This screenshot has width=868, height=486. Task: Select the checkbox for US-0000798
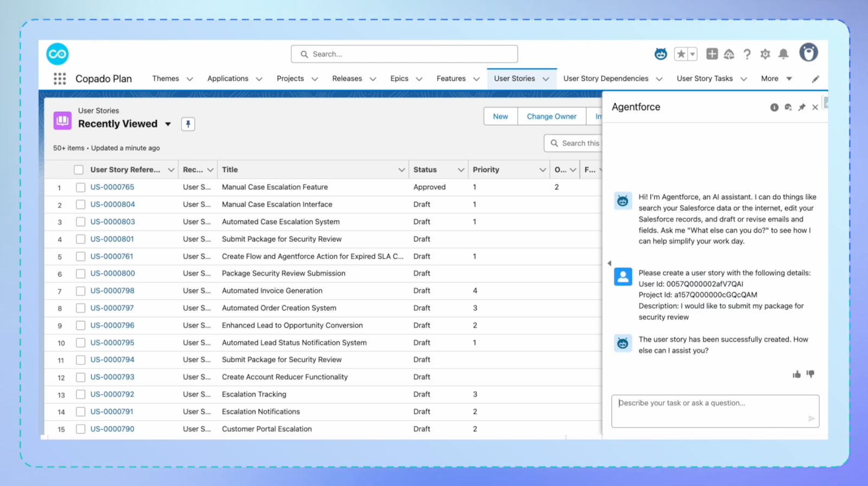click(80, 291)
